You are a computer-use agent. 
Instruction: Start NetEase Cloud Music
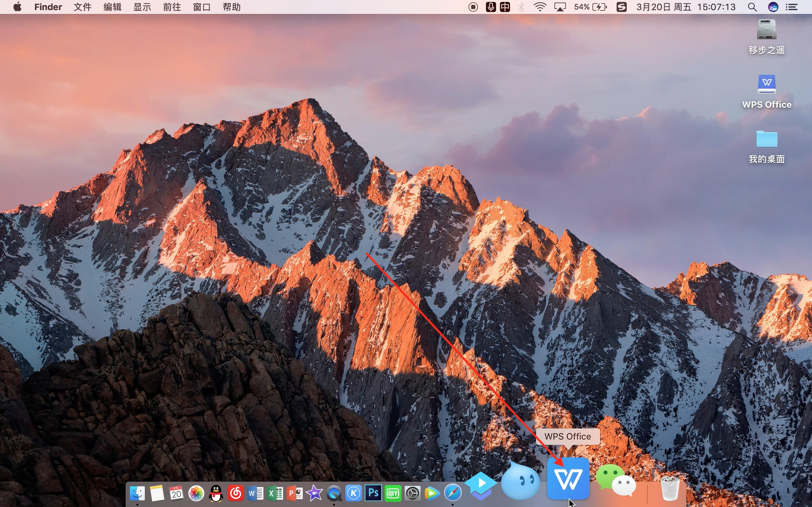click(x=236, y=493)
